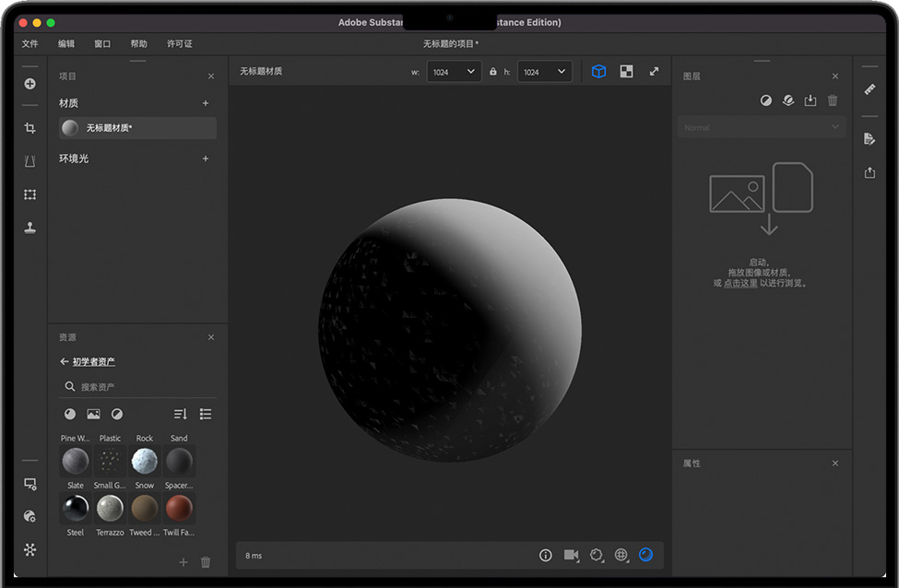The height and width of the screenshot is (588, 899).
Task: Toggle the width-height lock icon
Action: pos(493,72)
